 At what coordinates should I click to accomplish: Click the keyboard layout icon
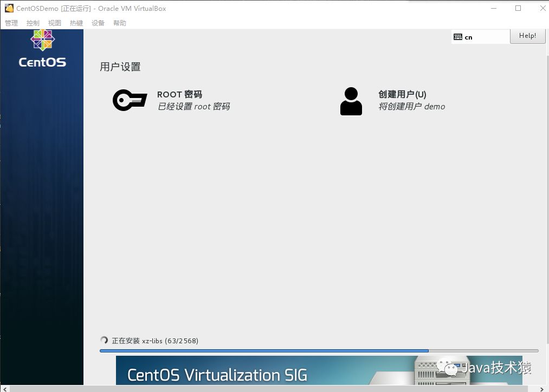pos(457,37)
